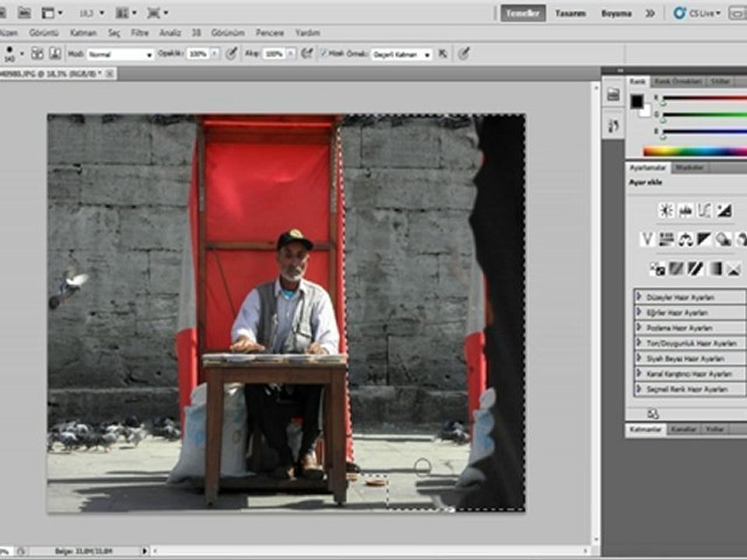Open the CS Live menu

point(697,13)
